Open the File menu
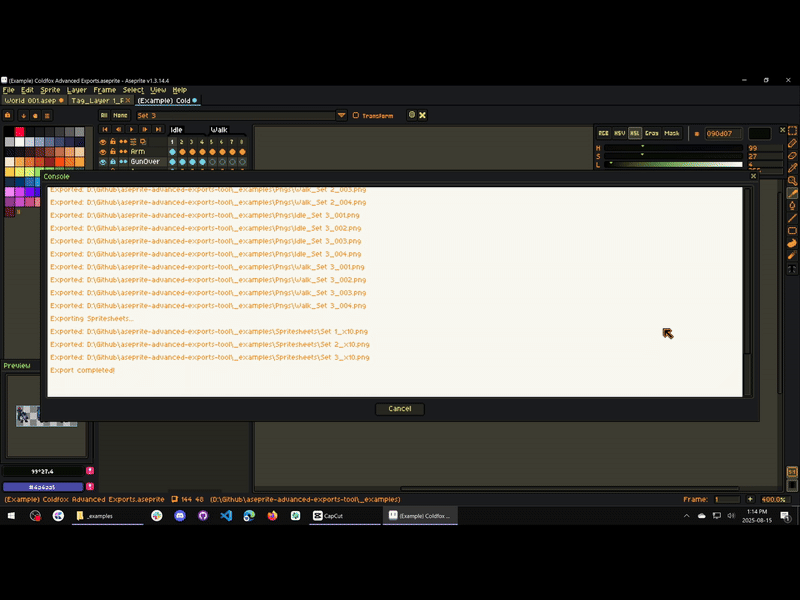Viewport: 800px width, 600px height. tap(9, 90)
